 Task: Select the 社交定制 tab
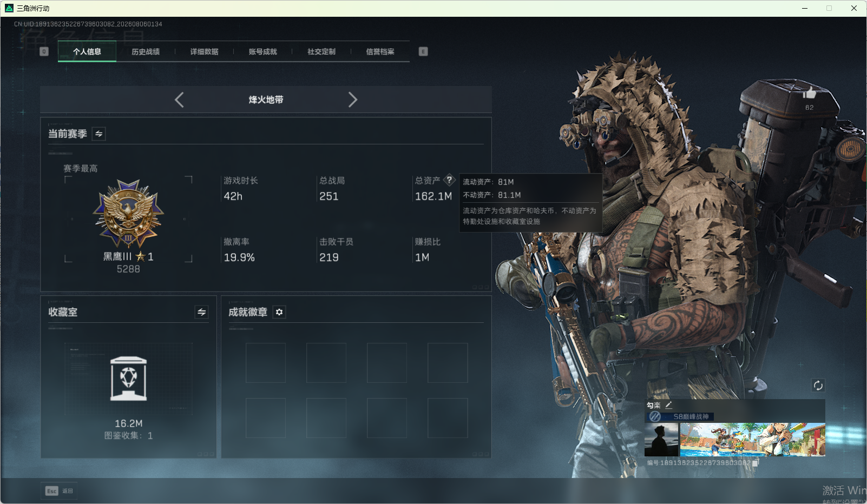(x=321, y=52)
